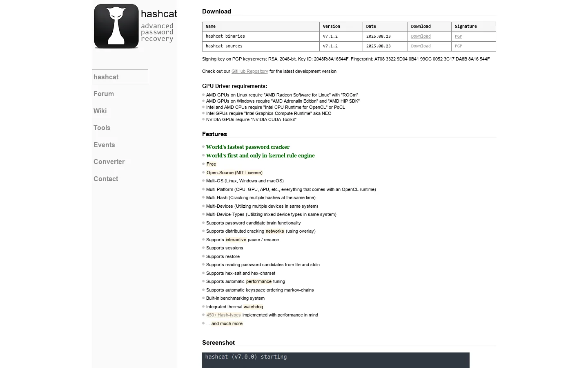Open the Events page

[x=104, y=145]
